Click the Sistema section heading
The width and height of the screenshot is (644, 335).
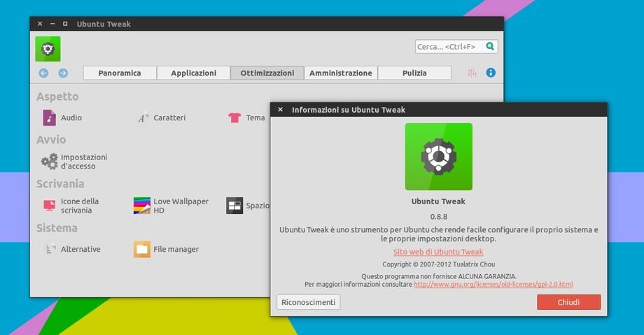tap(57, 228)
